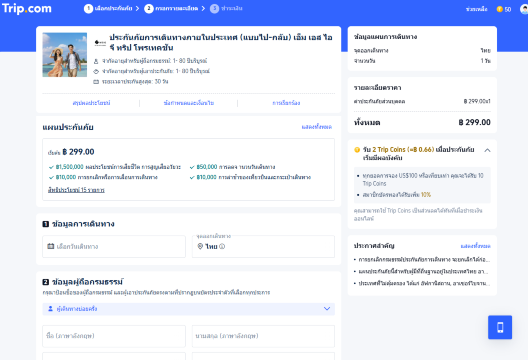Image resolution: width=528 pixels, height=360 pixels.
Task: Click the calendar icon in travel date field
Action: tap(51, 246)
